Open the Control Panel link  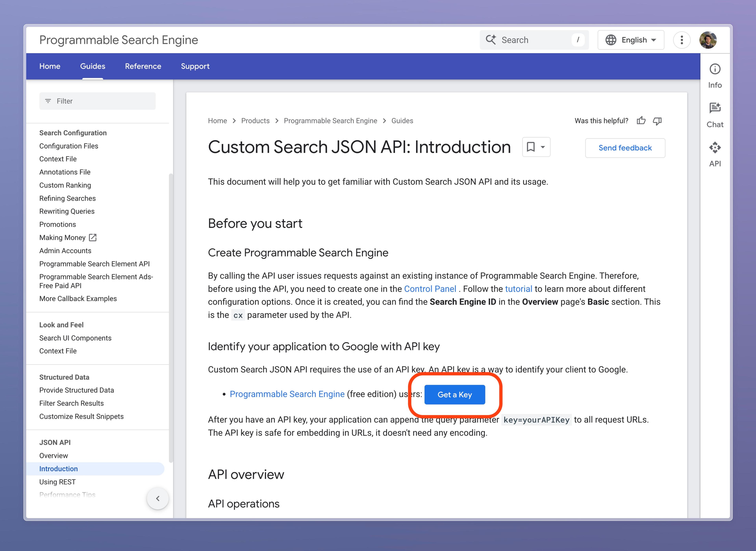(430, 289)
